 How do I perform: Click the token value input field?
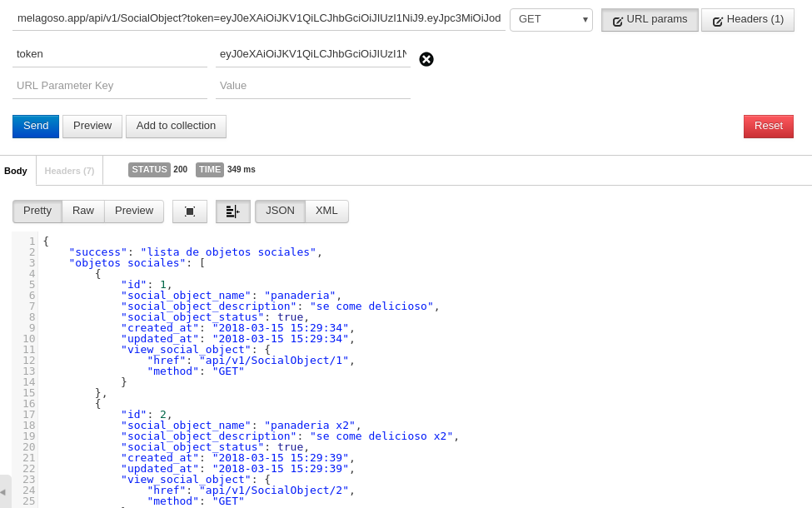tap(312, 54)
